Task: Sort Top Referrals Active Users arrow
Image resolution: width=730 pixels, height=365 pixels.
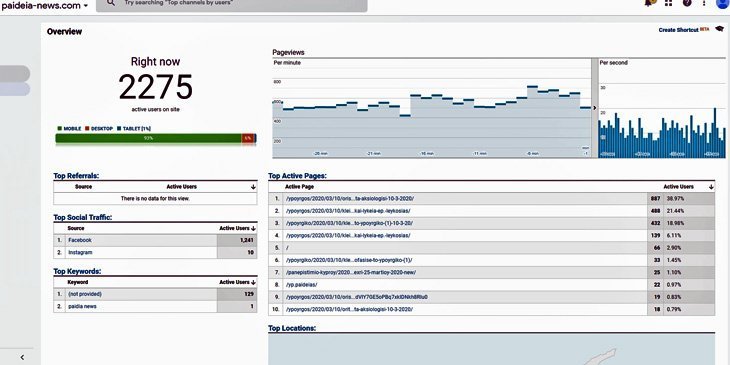Action: click(x=253, y=187)
